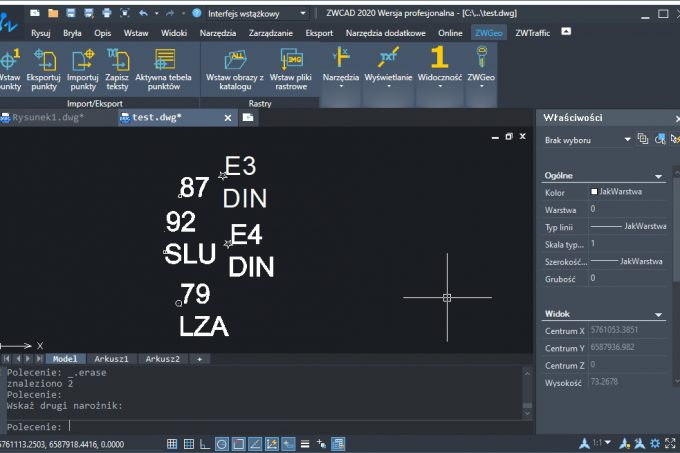Expand the Wyświetlanie ribbon dropdown
Image resolution: width=680 pixels, height=453 pixels.
pyautogui.click(x=389, y=86)
